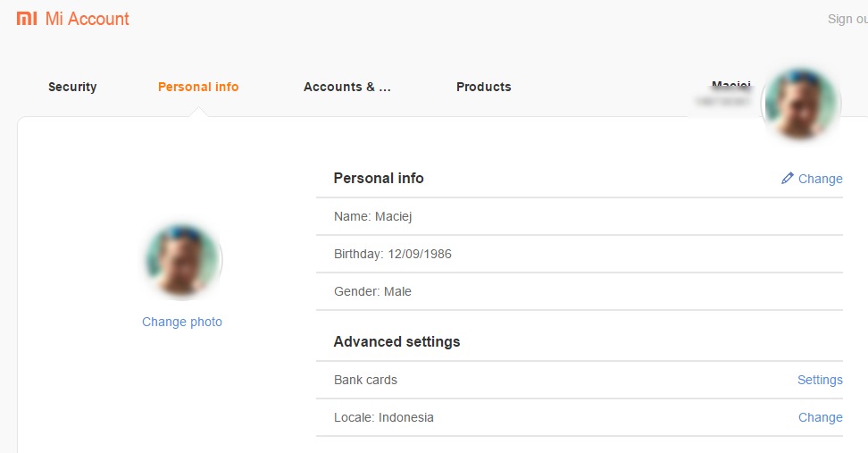Switch to the Security tab
This screenshot has width=868, height=453.
pos(72,87)
